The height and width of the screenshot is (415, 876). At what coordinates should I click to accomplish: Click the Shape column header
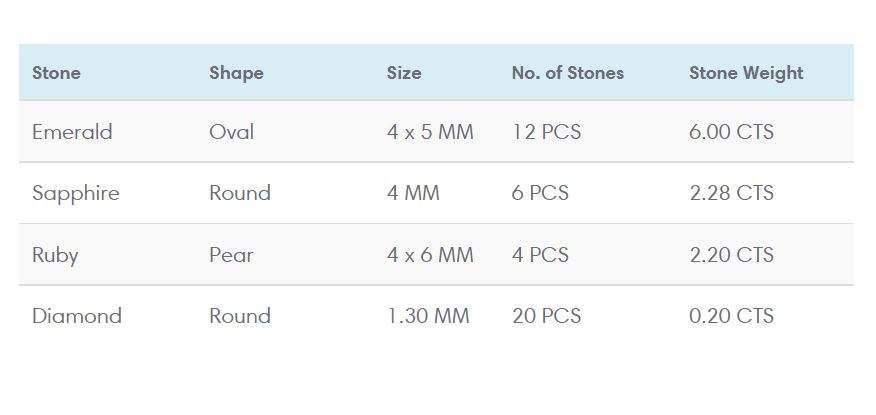(x=236, y=73)
